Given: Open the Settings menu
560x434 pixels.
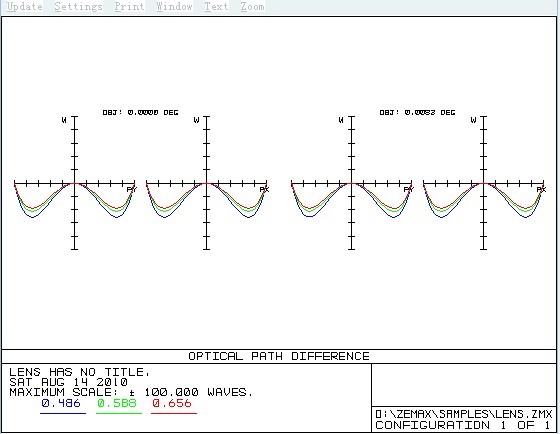Looking at the screenshot, I should 79,7.
